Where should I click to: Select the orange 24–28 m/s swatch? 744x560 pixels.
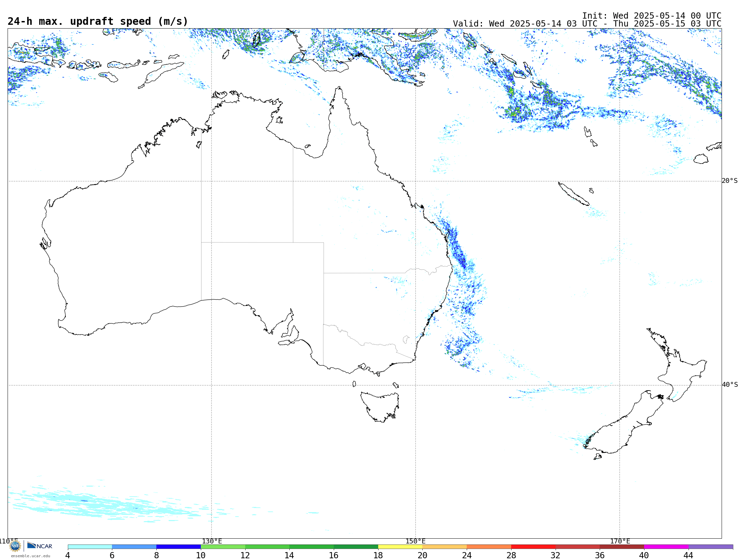click(489, 547)
